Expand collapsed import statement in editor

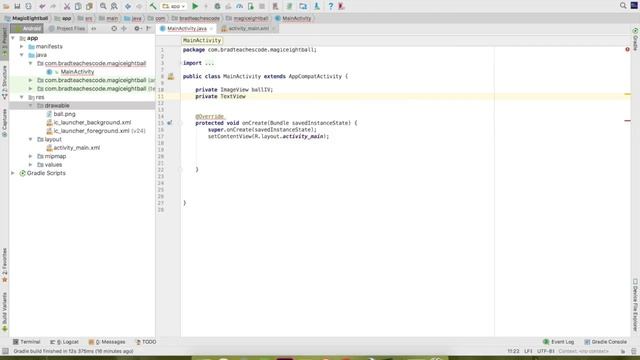tap(209, 63)
